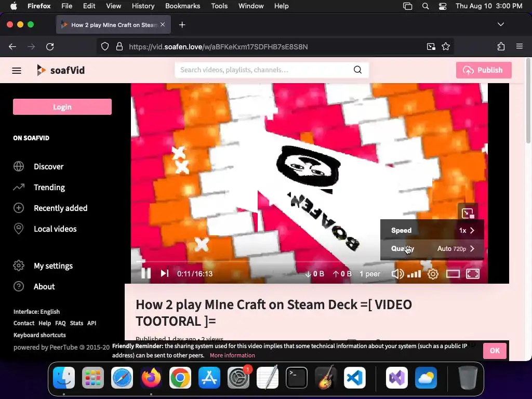Open the sidebar footer Help link
532x399 pixels.
tap(45, 323)
